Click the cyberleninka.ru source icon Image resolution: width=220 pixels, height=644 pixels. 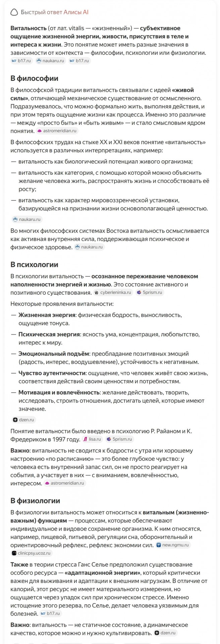(x=97, y=292)
